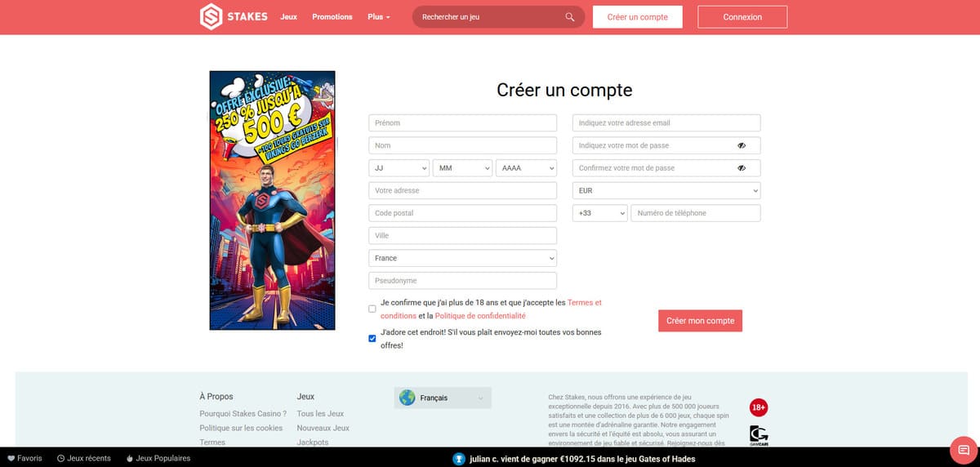Open the JJ day dropdown
Image resolution: width=980 pixels, height=467 pixels.
point(399,168)
